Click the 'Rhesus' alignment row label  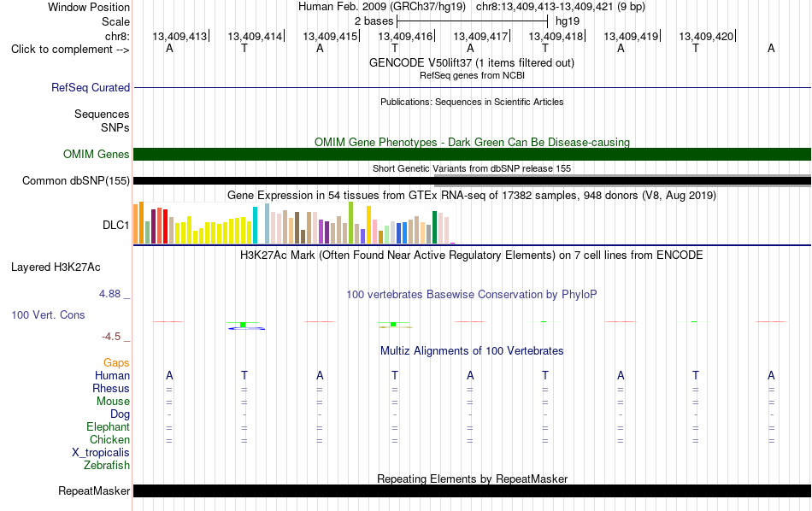click(x=111, y=388)
